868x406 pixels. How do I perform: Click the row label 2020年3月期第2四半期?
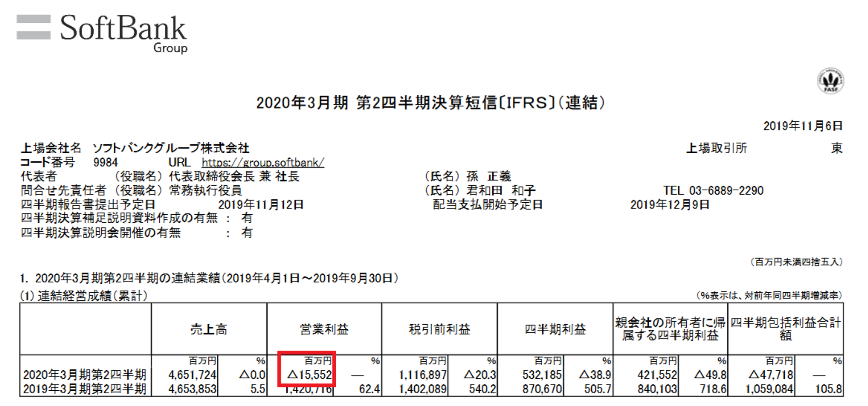click(85, 375)
